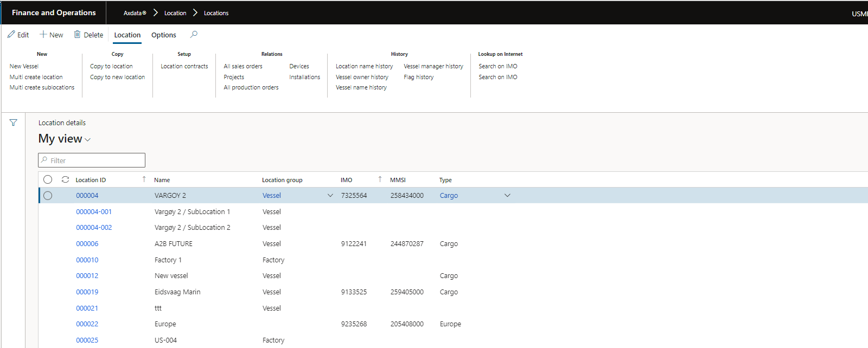The image size is (868, 348).
Task: Open Devices relation
Action: click(x=299, y=66)
